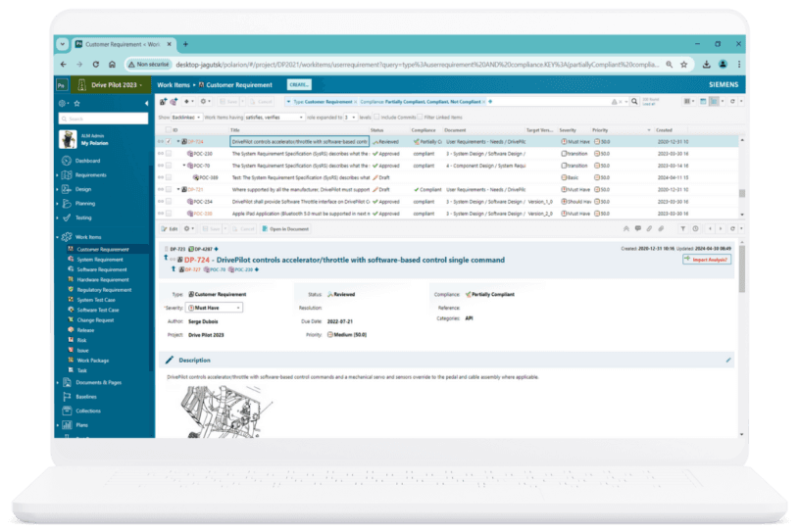Click the Collections sidebar item
This screenshot has width=799, height=532.
[x=88, y=411]
